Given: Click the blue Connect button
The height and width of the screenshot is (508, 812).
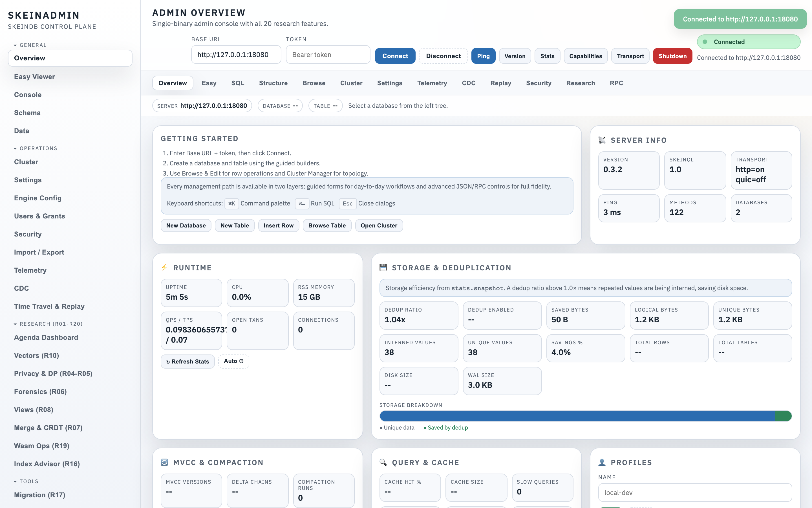Looking at the screenshot, I should click(x=395, y=56).
